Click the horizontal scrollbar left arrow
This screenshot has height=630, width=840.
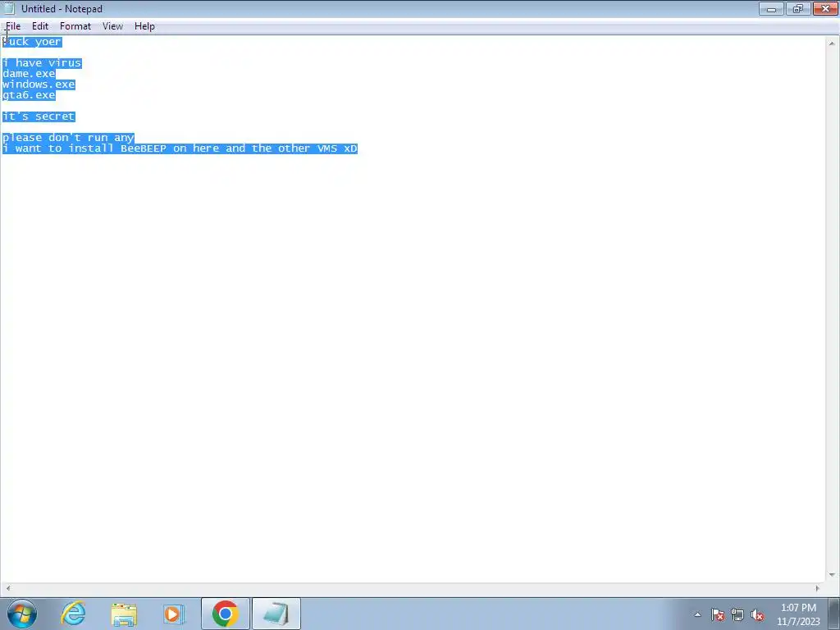pos(7,588)
